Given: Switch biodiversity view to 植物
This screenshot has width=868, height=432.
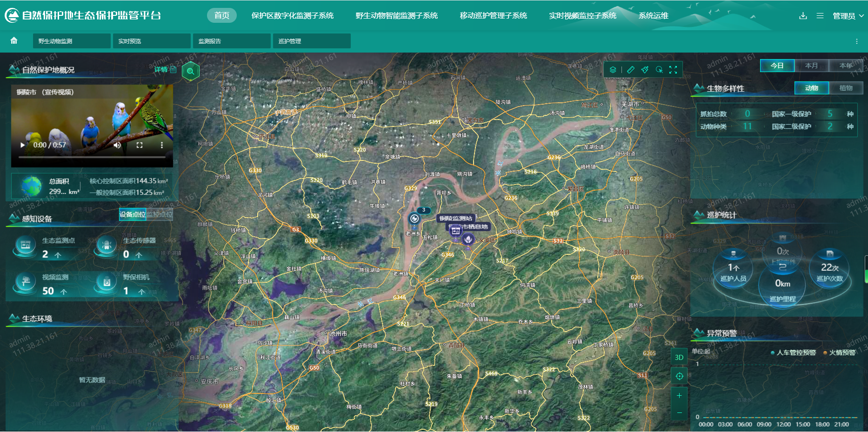Looking at the screenshot, I should tap(846, 88).
